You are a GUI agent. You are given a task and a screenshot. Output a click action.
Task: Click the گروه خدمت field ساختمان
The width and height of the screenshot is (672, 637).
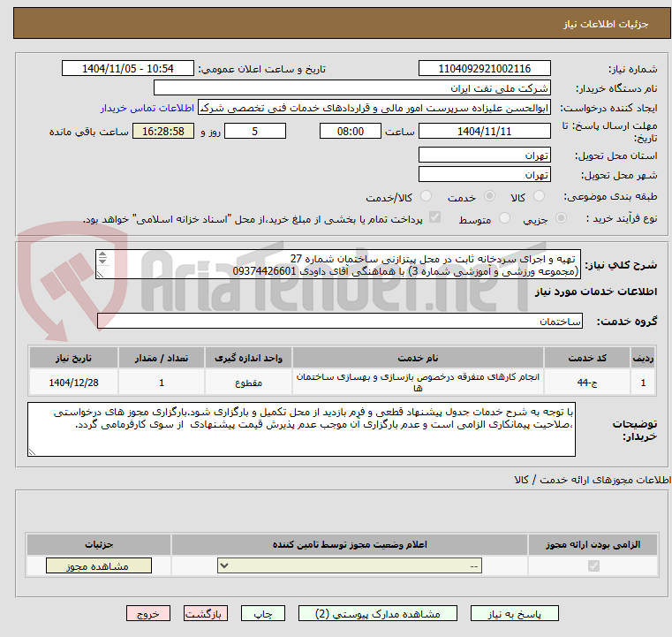[x=340, y=321]
